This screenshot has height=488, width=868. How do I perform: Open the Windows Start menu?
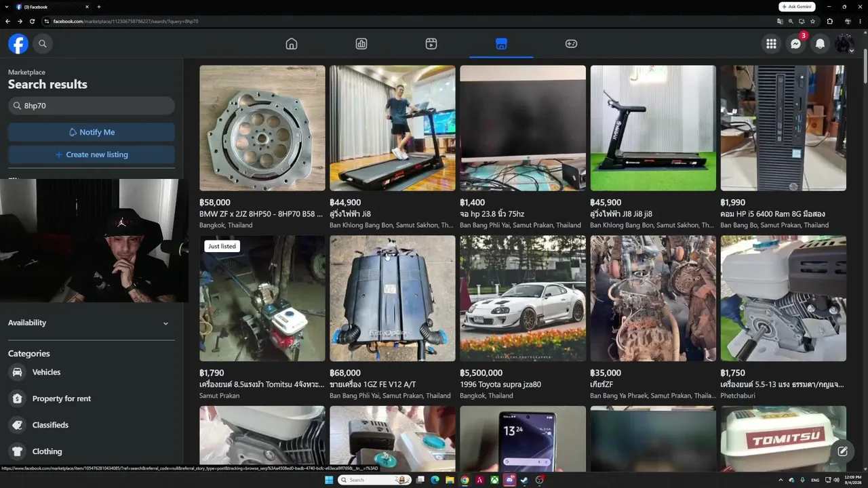coord(329,480)
